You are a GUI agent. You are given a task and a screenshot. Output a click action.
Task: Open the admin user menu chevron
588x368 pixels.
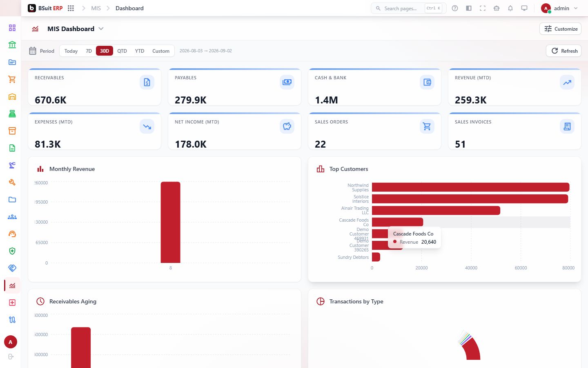[576, 8]
